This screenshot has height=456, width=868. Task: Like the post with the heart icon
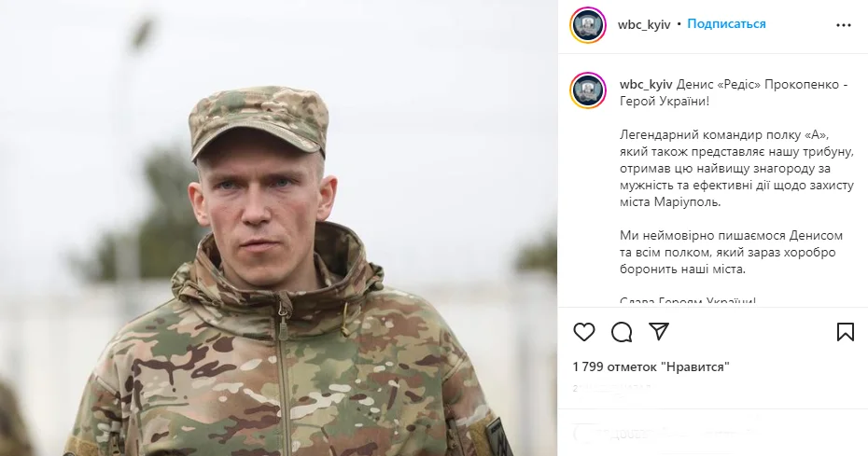point(584,332)
